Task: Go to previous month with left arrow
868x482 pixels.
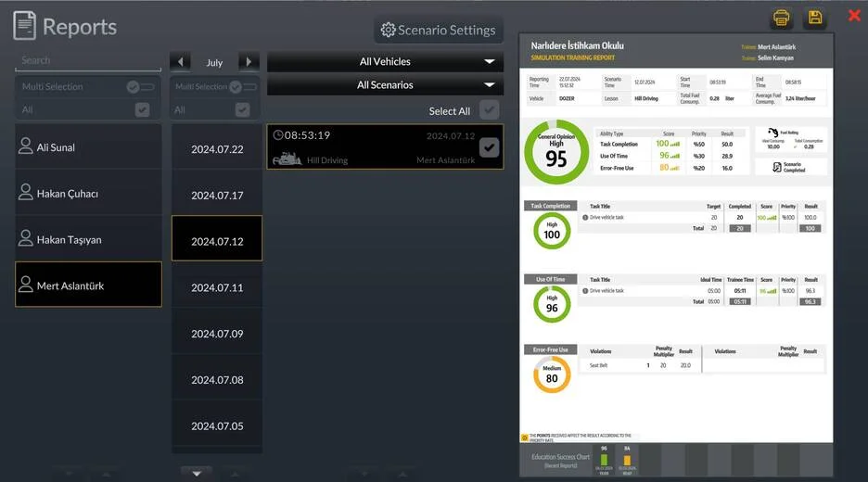Action: 182,62
